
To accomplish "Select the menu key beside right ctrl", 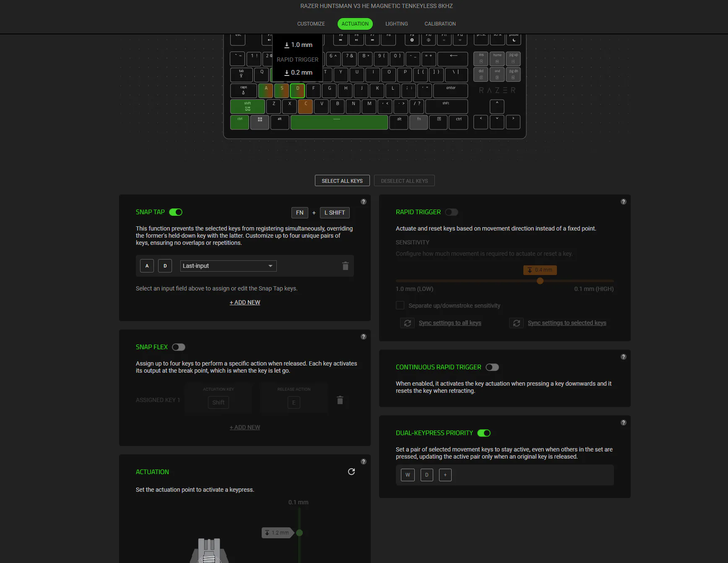I will click(x=439, y=122).
